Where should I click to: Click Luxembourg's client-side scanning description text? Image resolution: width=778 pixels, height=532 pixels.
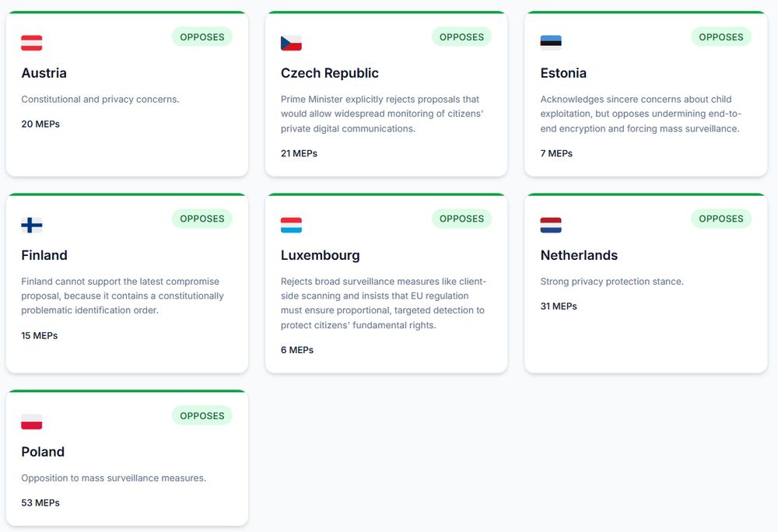click(383, 303)
